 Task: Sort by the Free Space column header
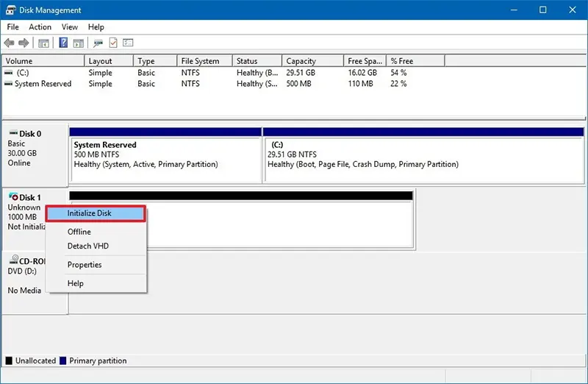(x=365, y=61)
